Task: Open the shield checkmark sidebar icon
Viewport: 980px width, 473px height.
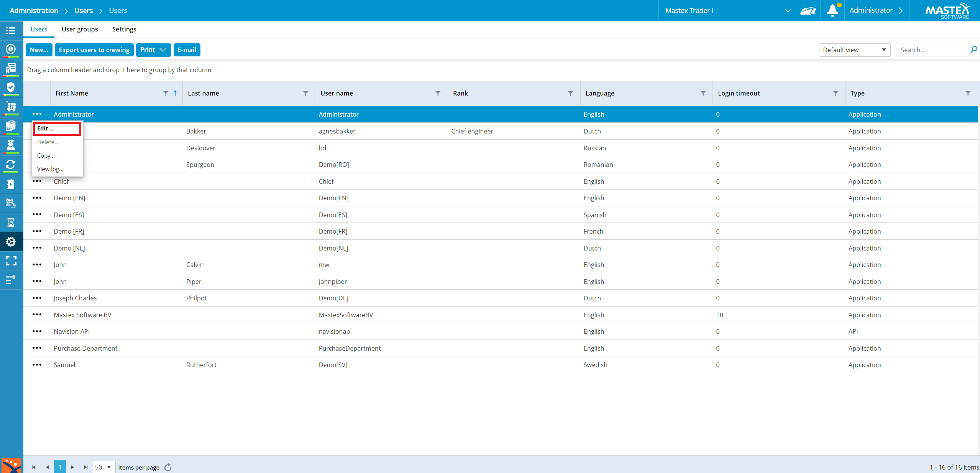Action: click(11, 88)
